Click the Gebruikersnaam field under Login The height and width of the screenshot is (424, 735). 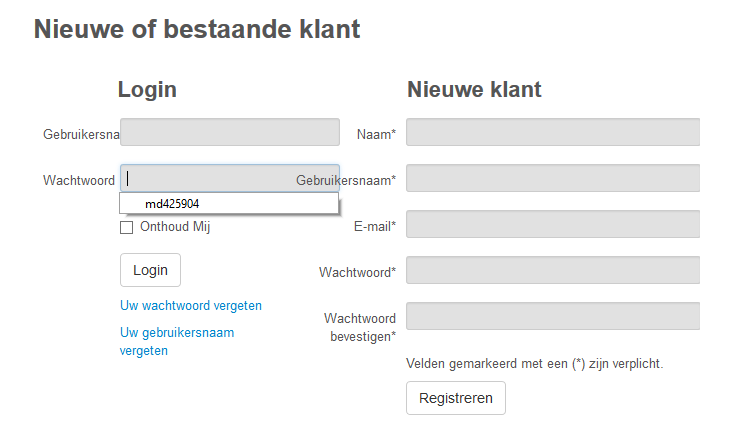(x=230, y=133)
